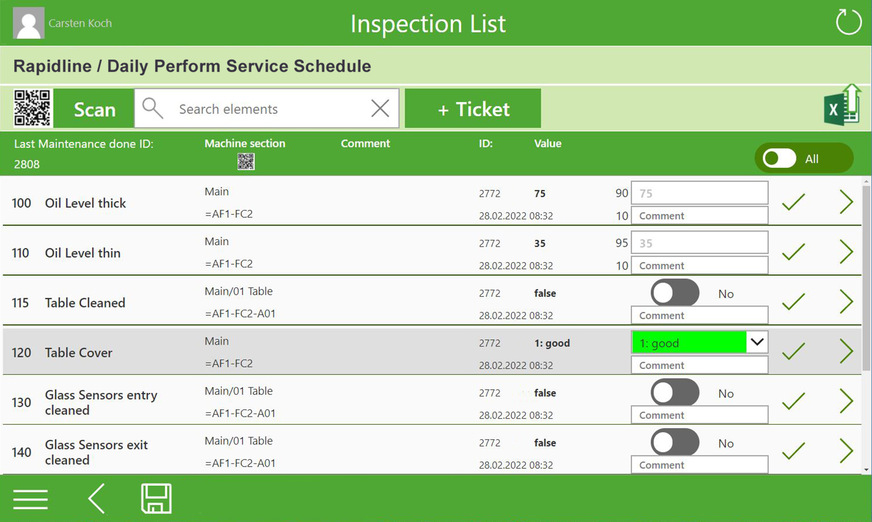Image resolution: width=872 pixels, height=522 pixels.
Task: Select the Table Cover list row
Action: tap(300, 352)
